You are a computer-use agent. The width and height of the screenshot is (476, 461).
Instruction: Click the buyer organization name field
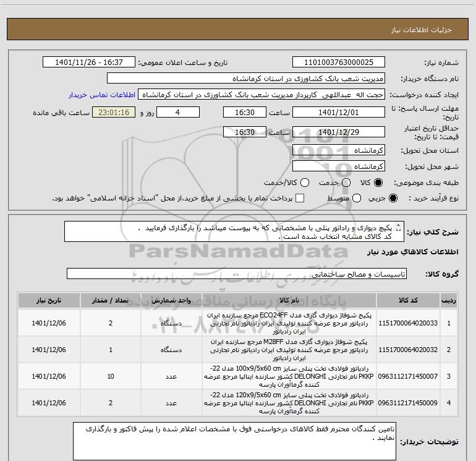tap(246, 79)
